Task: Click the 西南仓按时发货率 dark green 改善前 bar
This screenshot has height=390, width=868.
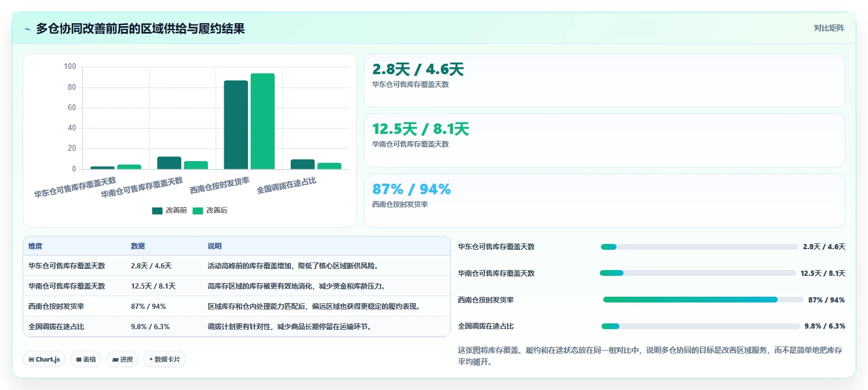Action: point(236,125)
